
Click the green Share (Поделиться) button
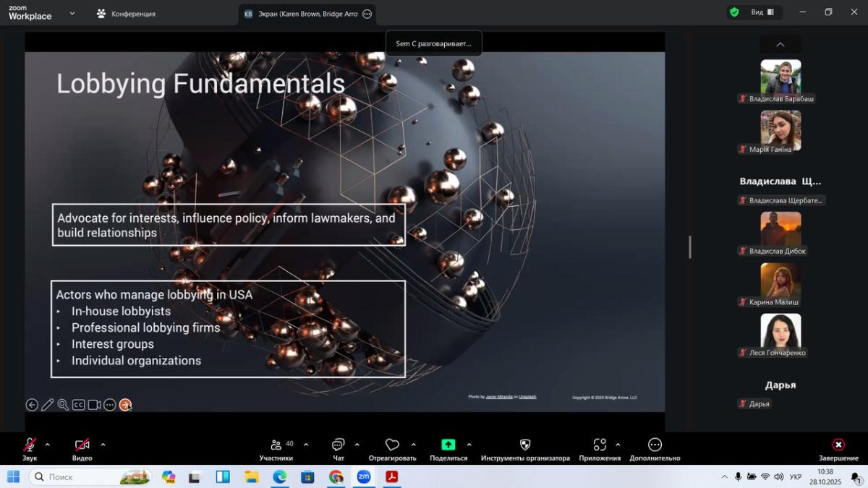[448, 445]
